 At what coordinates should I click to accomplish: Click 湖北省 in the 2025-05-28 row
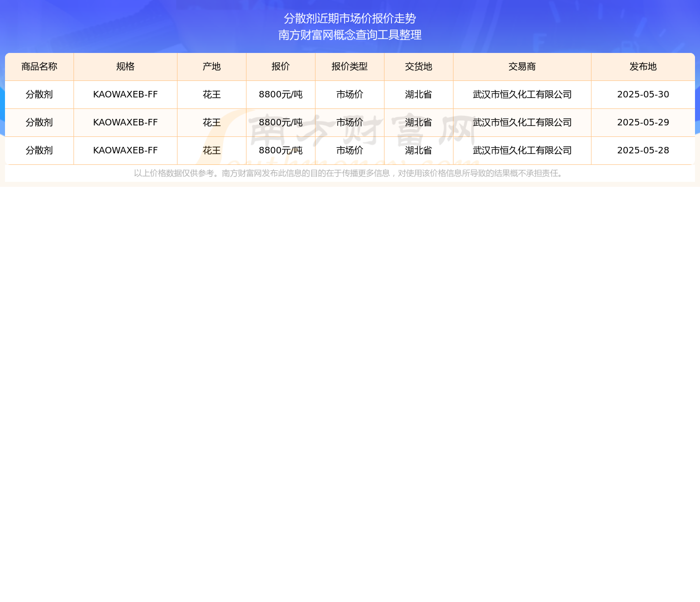pyautogui.click(x=419, y=150)
